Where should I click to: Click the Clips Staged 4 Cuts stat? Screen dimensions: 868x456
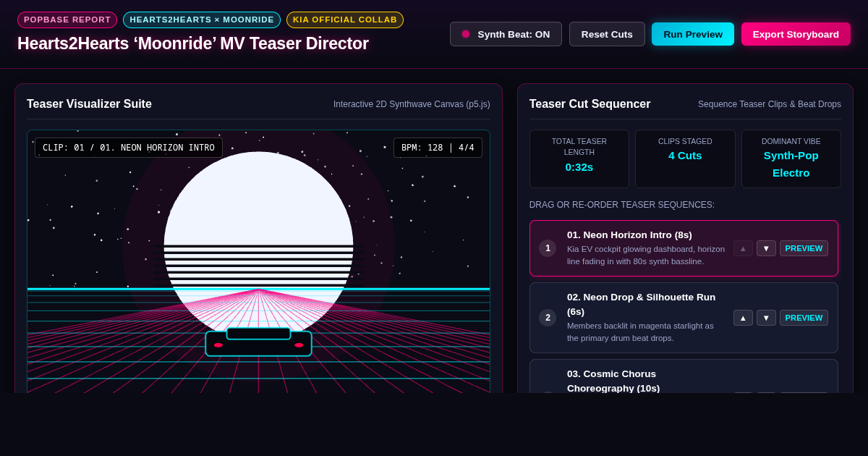[685, 159]
